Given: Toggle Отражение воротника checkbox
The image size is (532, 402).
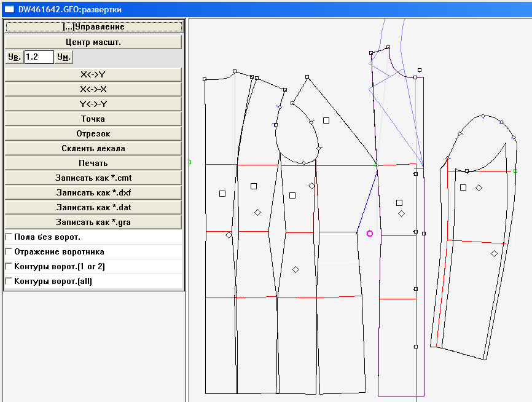Looking at the screenshot, I should tap(9, 251).
